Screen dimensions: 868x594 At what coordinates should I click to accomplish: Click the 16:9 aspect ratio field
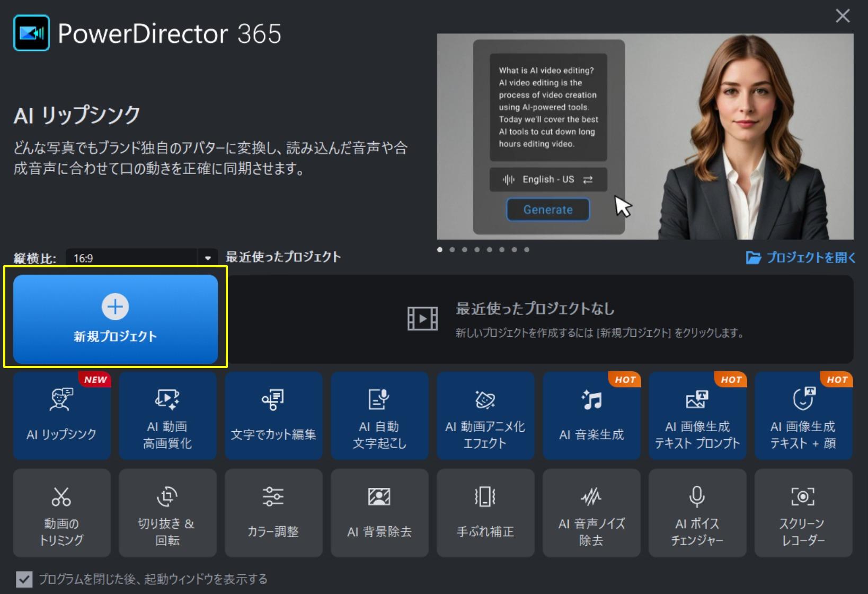132,258
